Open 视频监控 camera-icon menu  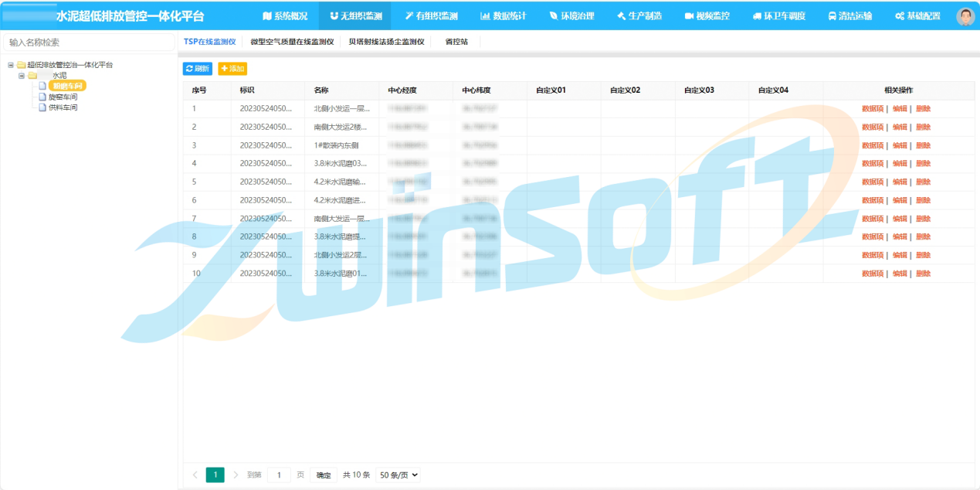pyautogui.click(x=707, y=15)
